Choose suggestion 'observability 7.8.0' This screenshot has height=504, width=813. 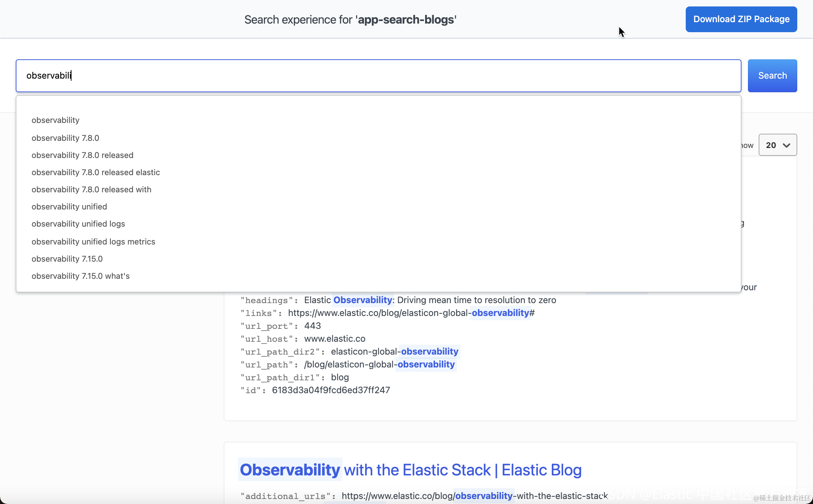[65, 138]
